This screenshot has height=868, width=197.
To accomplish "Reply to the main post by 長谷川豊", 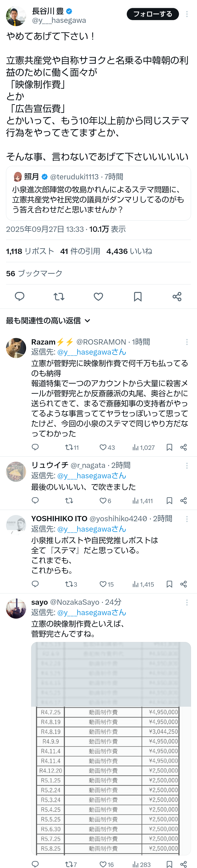I will 20,297.
